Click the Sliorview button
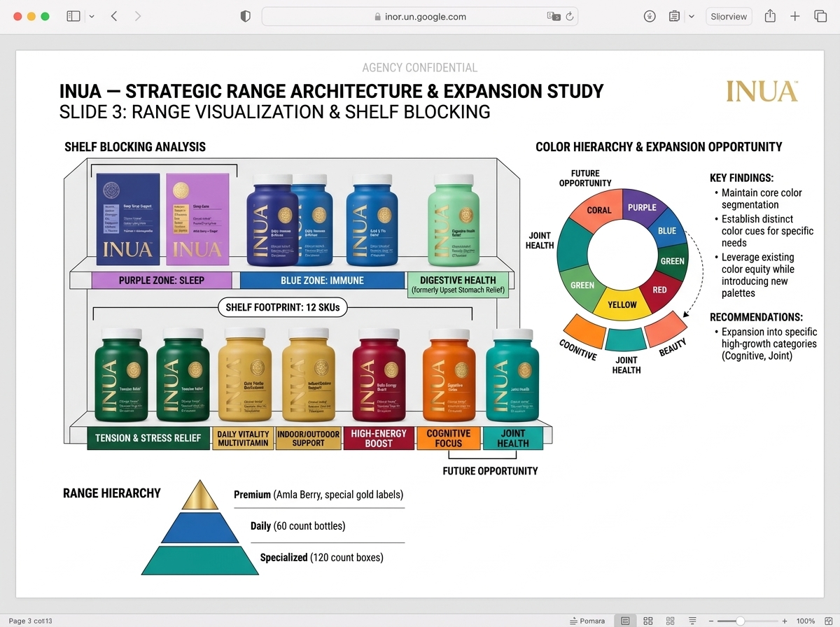Screen dimensions: 840x627 coord(728,16)
